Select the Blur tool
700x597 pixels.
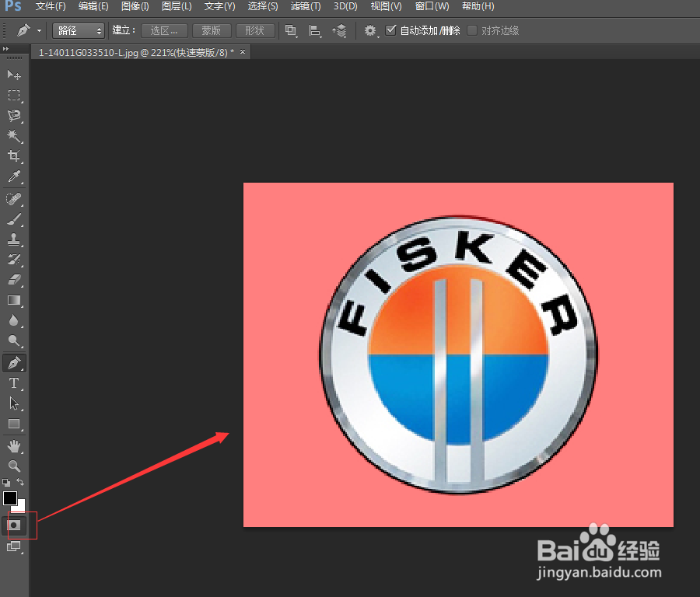point(14,320)
